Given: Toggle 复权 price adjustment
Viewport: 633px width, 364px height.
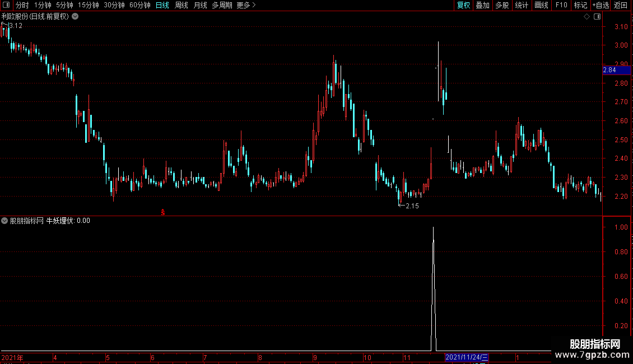Looking at the screenshot, I should tap(463, 5).
